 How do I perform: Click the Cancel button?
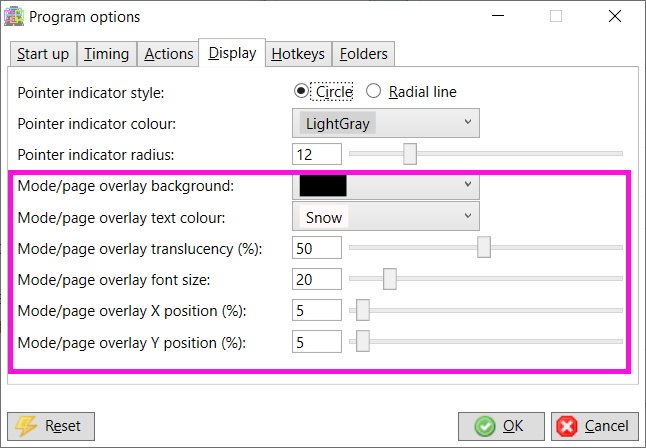[595, 426]
